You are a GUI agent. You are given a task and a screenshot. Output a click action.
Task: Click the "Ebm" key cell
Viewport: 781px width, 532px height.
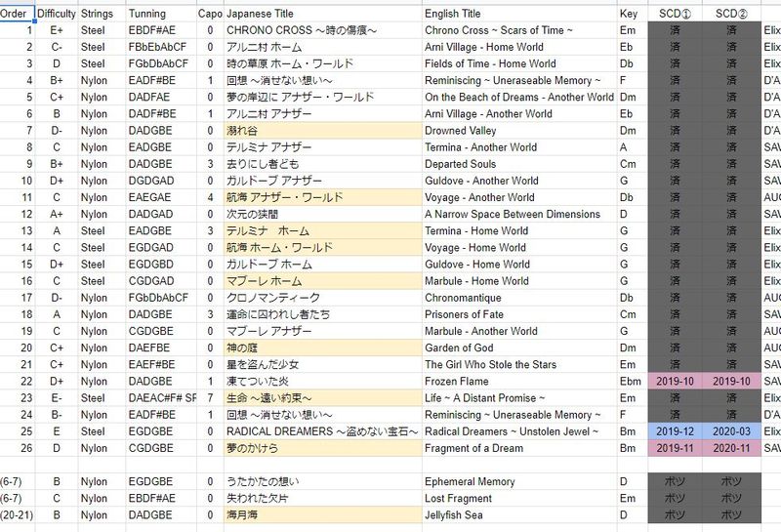click(x=631, y=381)
